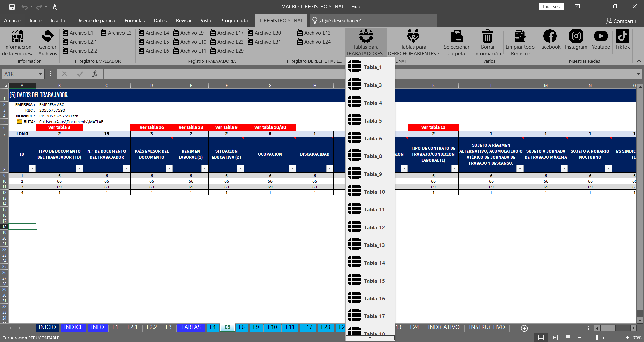Open the Youtube link icon

(x=601, y=36)
